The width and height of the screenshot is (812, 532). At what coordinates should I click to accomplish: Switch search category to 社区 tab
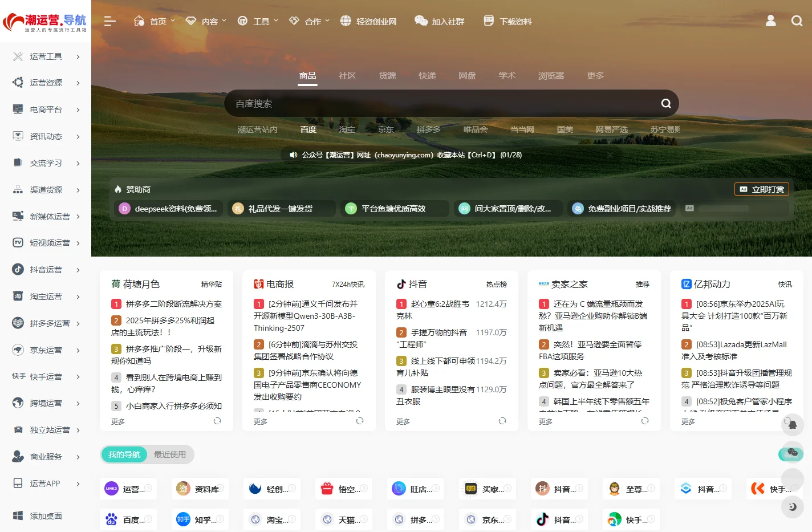347,75
